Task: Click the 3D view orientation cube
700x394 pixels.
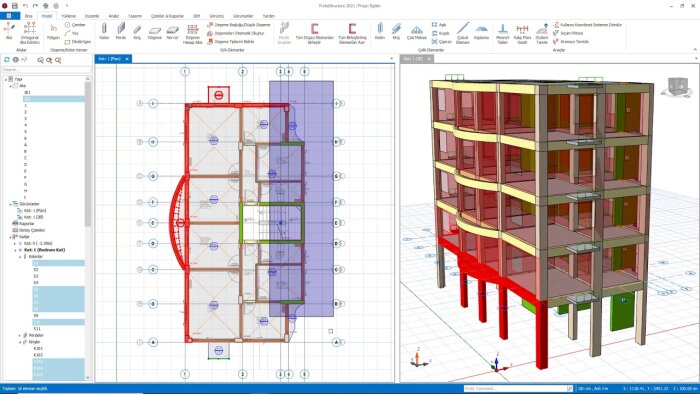Action: [x=677, y=86]
